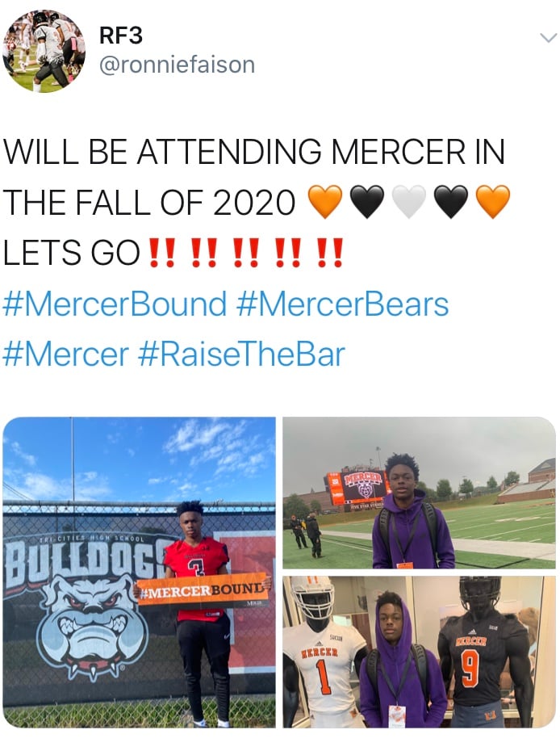Screen dimensions: 560x751
Task: View the Mercer jersey mannequins photo
Action: coord(420,652)
